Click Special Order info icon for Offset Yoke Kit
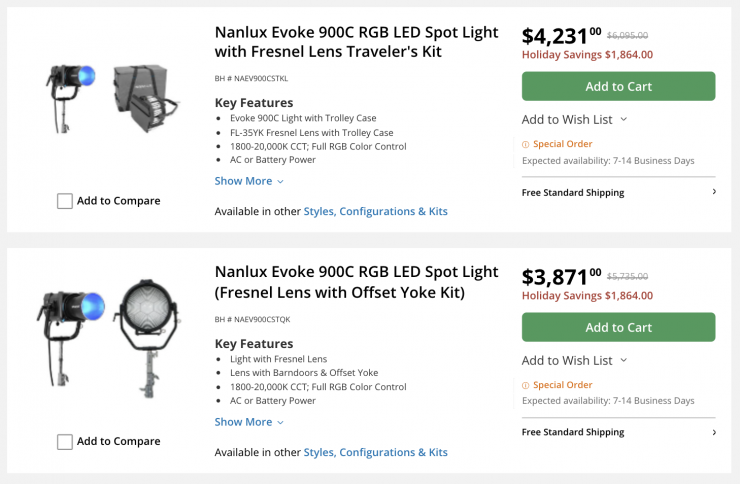This screenshot has height=484, width=740. (526, 385)
